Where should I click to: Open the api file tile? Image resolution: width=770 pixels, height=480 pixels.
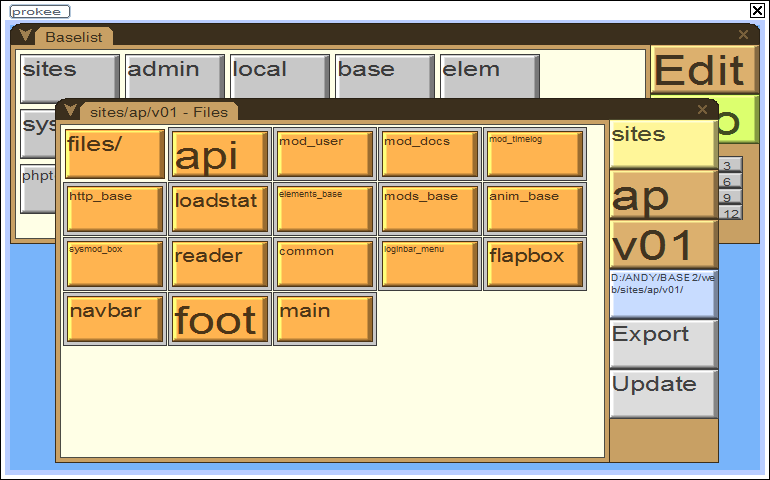[219, 153]
